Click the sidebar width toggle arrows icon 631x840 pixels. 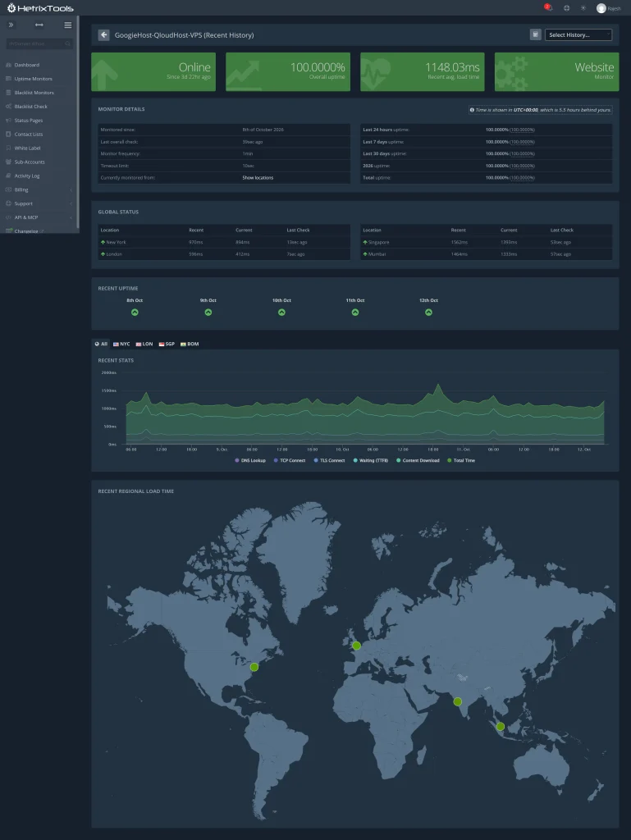click(39, 25)
